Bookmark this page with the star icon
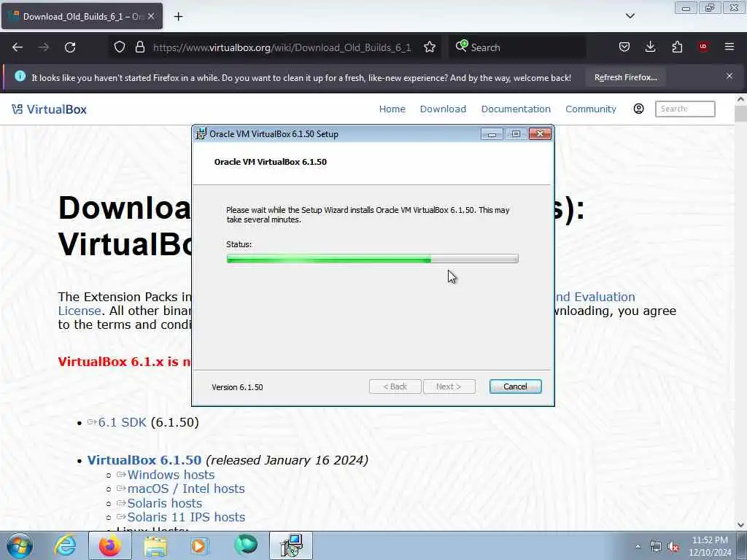 coord(429,47)
